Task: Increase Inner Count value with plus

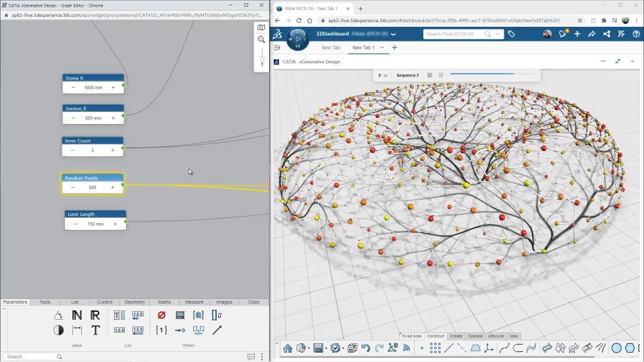Action: click(x=112, y=150)
